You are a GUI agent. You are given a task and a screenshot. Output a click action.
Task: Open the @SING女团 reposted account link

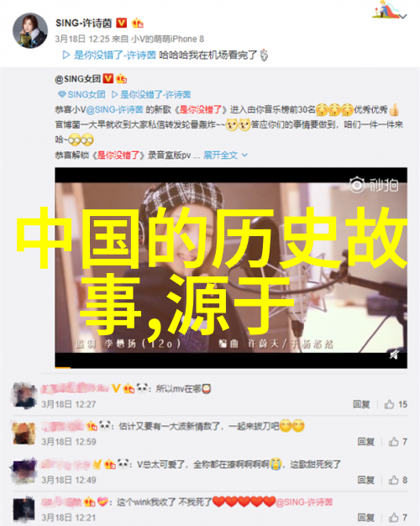[x=77, y=79]
